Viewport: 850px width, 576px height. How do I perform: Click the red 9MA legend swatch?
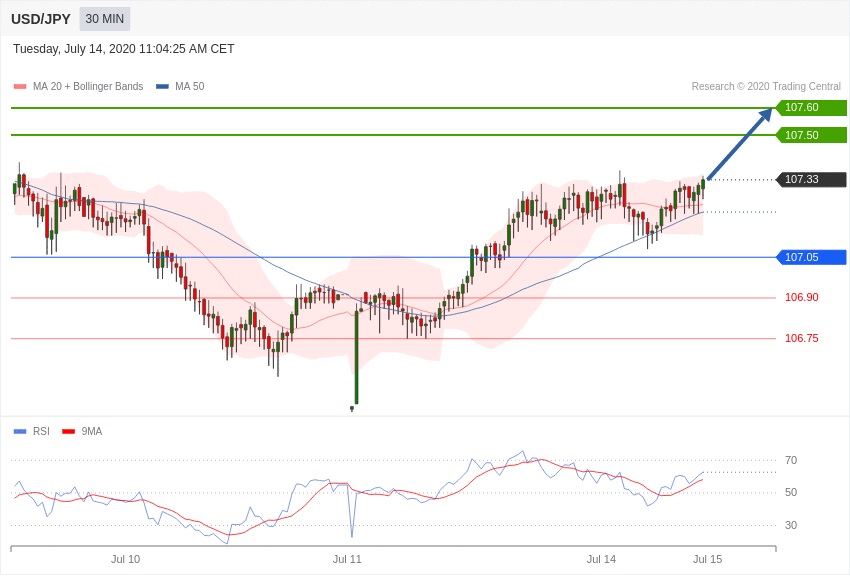pos(68,432)
